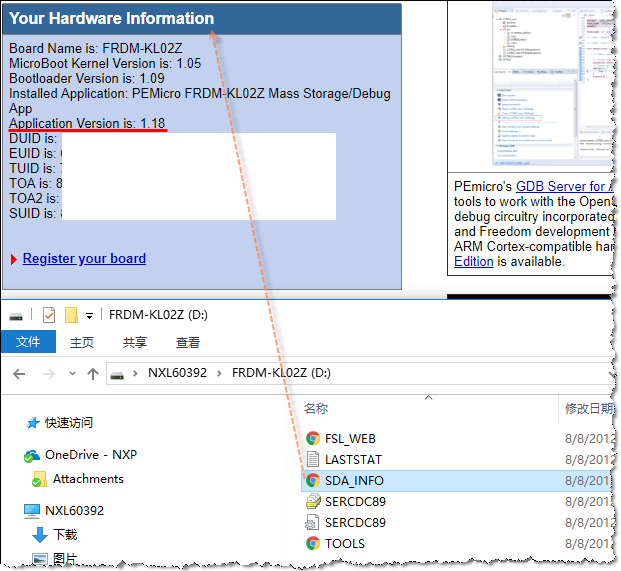Viewport: 621px width, 571px height.
Task: Switch to the 查看 ribbon tab
Action: point(188,343)
